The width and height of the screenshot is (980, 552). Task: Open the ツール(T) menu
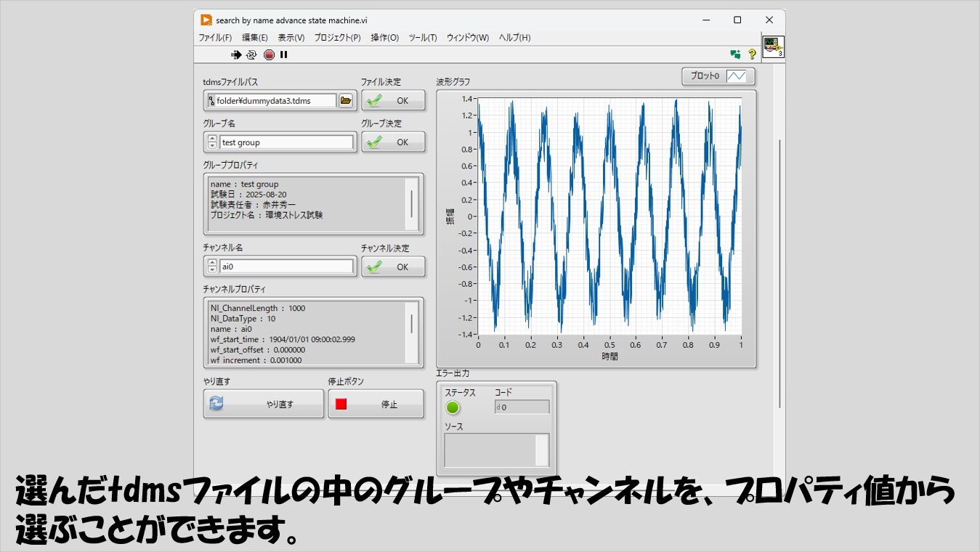423,38
